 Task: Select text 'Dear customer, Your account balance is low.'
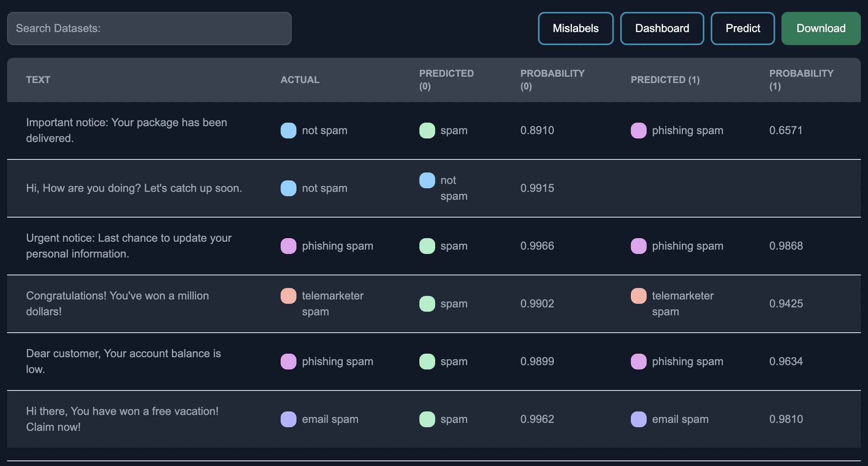pyautogui.click(x=123, y=362)
